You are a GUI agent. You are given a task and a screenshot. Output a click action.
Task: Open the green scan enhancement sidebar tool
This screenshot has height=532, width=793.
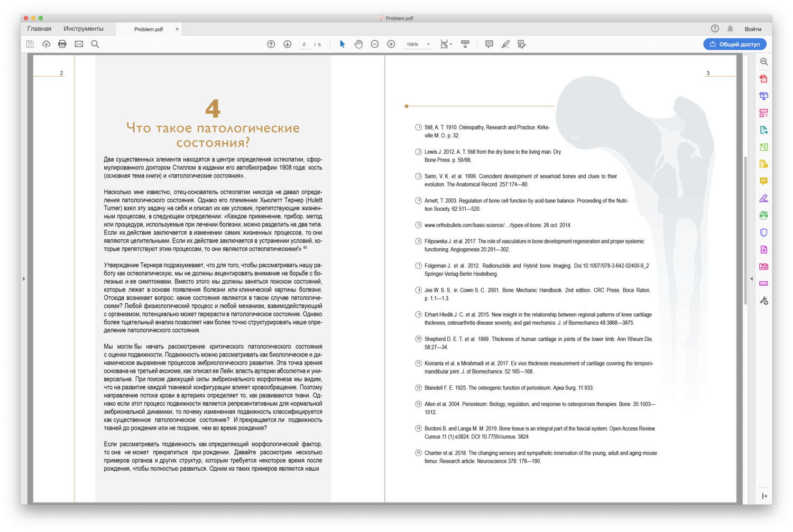coord(764,216)
